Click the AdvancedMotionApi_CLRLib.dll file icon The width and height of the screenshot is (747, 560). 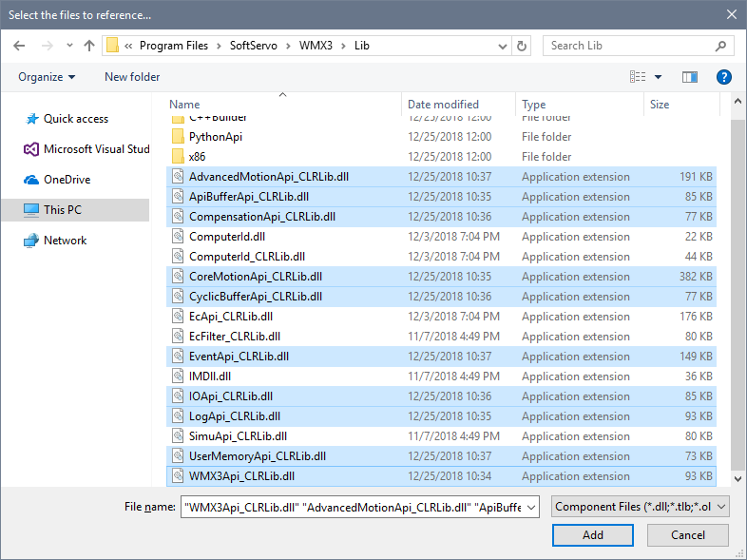coord(178,177)
